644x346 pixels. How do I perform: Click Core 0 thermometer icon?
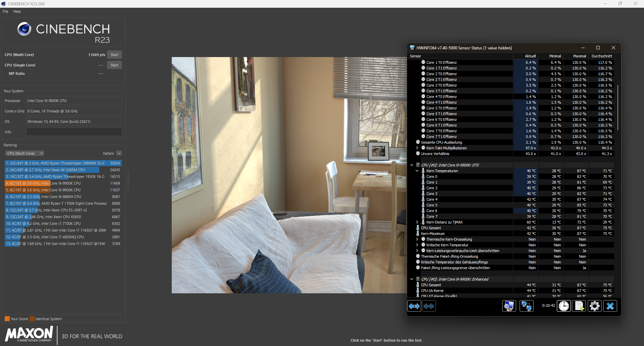click(x=423, y=176)
